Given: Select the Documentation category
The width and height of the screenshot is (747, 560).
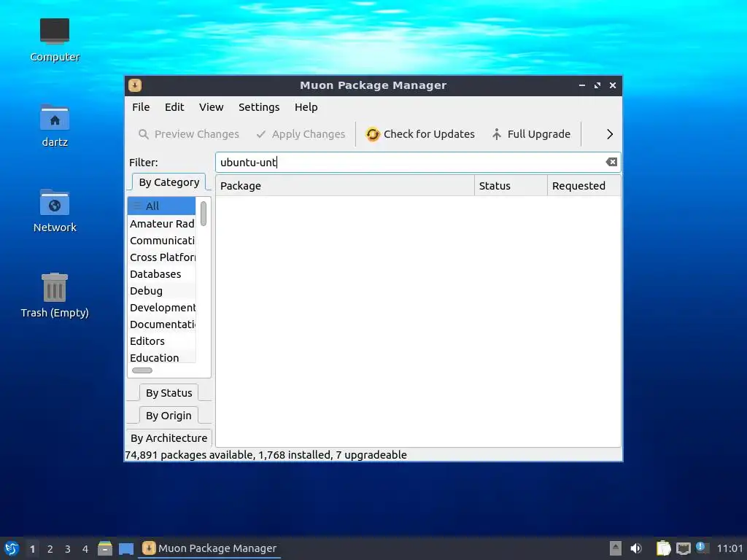Looking at the screenshot, I should tap(161, 324).
